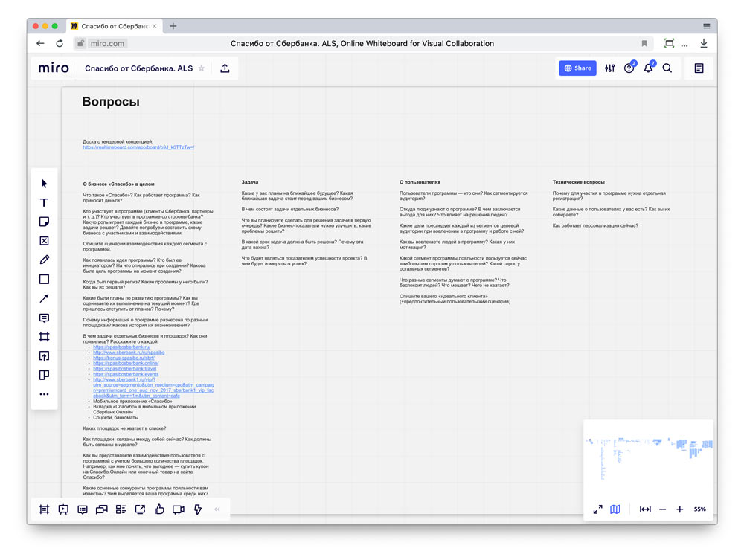Switch to the Спасибо от Сбербан browser tab
The width and height of the screenshot is (744, 560).
tap(113, 25)
